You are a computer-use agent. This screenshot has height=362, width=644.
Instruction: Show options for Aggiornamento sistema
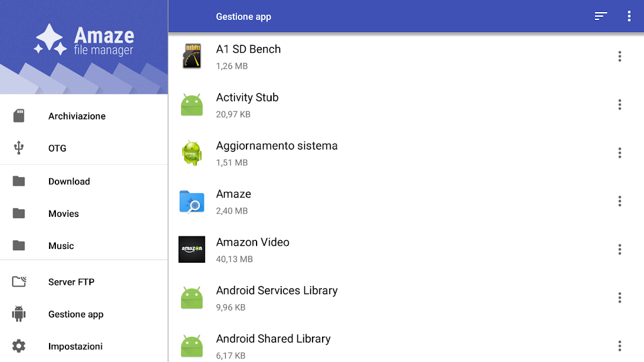click(x=619, y=153)
